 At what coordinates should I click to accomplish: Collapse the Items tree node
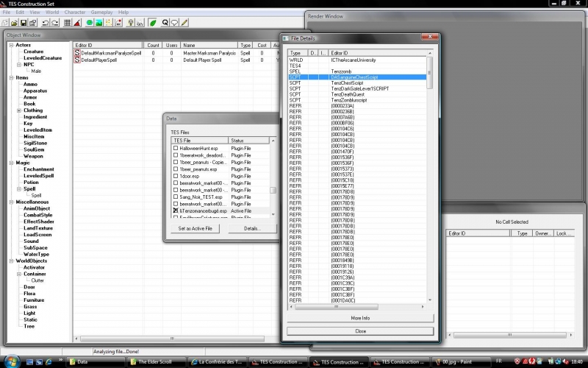click(x=12, y=78)
